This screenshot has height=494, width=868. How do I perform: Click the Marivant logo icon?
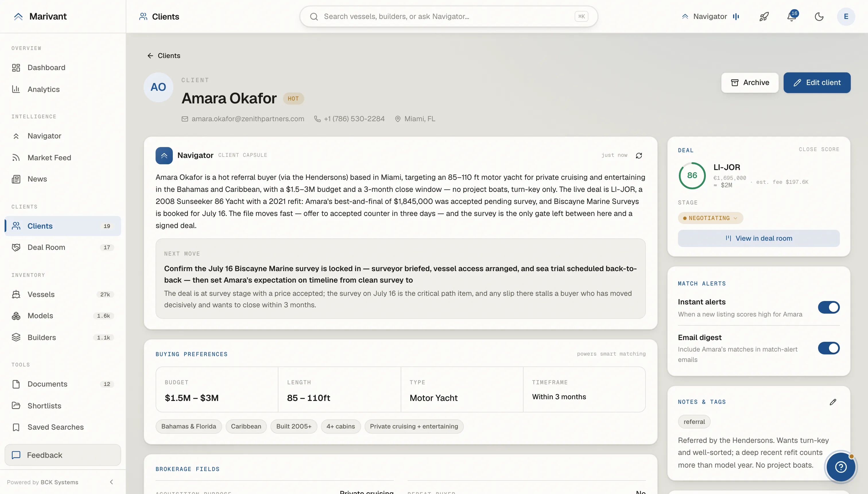(18, 16)
